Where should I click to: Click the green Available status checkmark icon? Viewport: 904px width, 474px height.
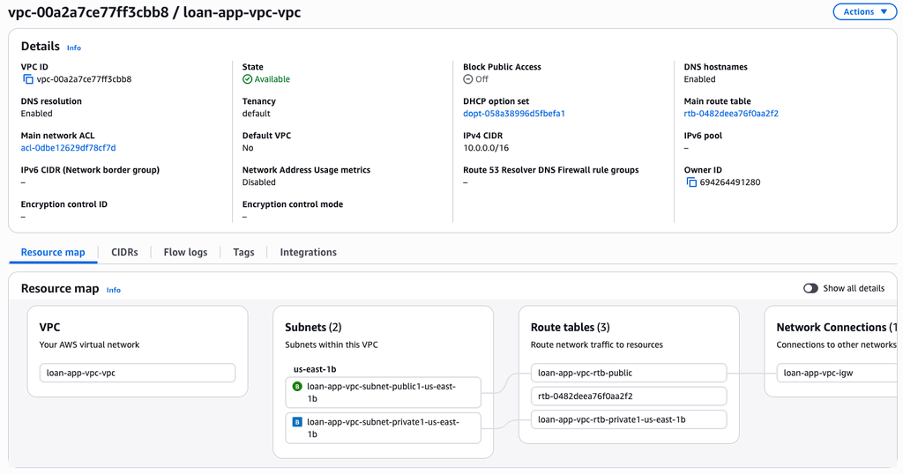coord(247,79)
